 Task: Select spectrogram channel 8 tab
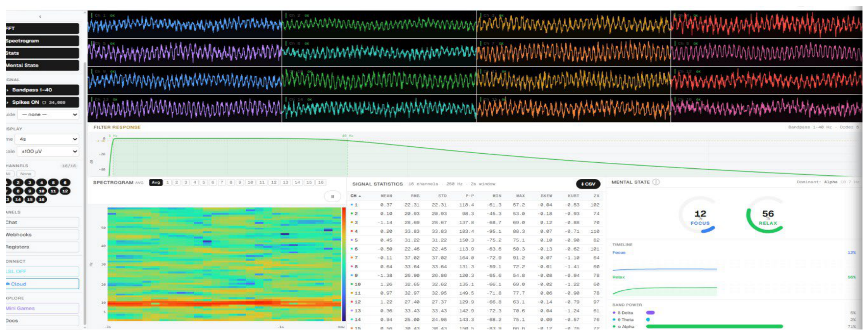(231, 182)
